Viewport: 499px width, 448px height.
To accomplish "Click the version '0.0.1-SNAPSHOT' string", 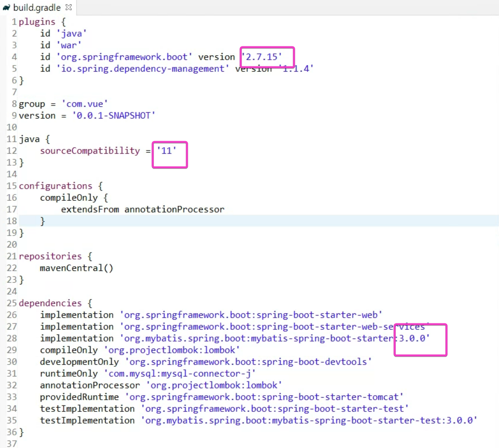I will tap(113, 115).
